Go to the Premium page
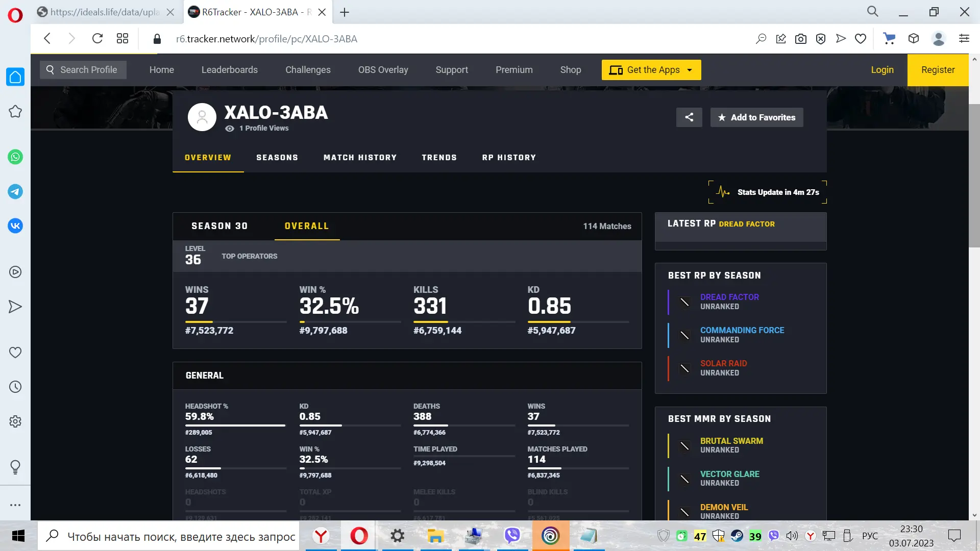The width and height of the screenshot is (980, 551). pos(514,70)
